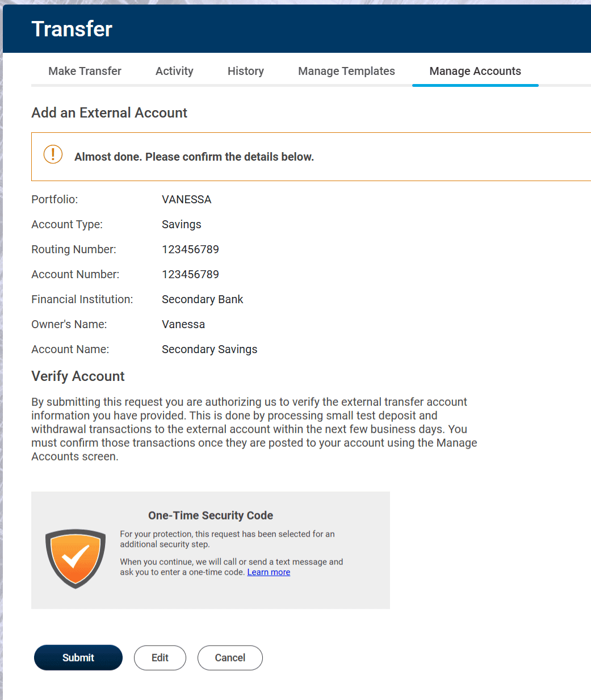
Task: Click the Account Number value 123456789
Action: click(190, 274)
